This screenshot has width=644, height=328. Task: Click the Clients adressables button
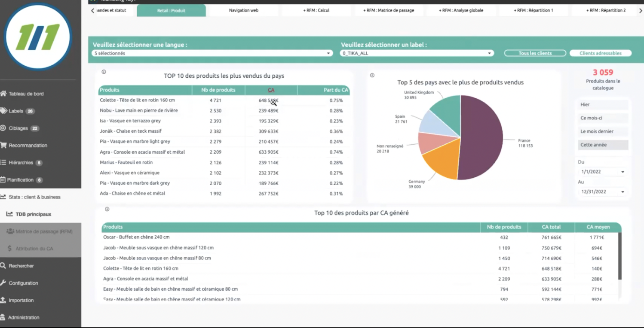click(601, 53)
